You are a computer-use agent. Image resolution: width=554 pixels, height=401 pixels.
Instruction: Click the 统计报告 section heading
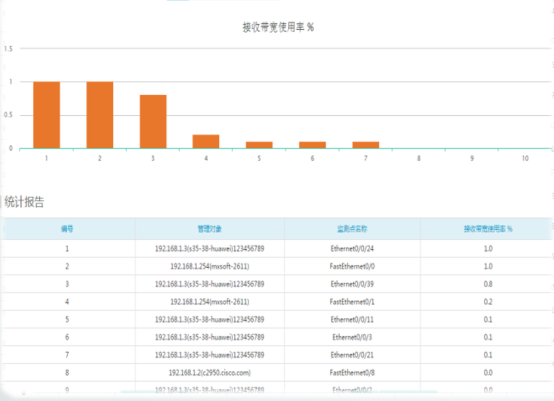click(x=24, y=202)
